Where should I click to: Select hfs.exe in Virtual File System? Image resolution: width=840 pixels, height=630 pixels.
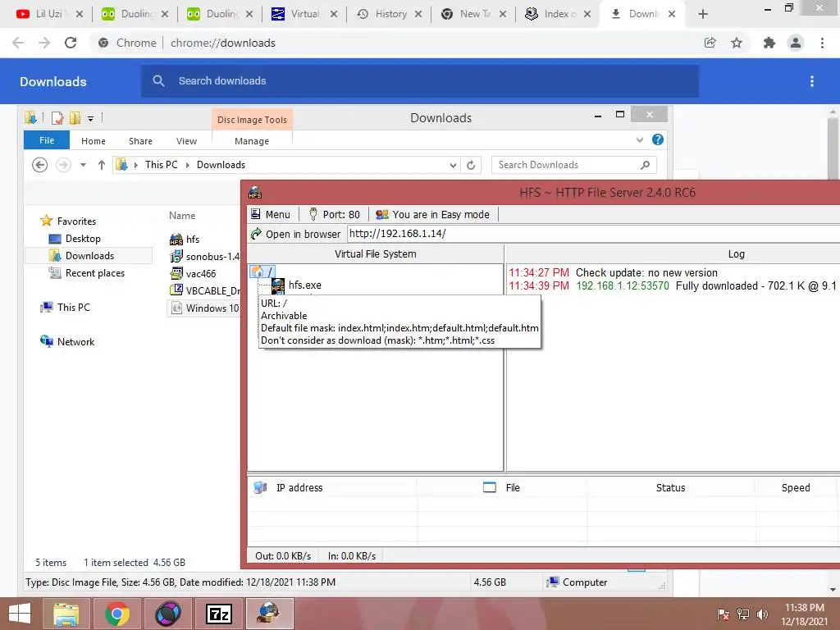click(297, 285)
